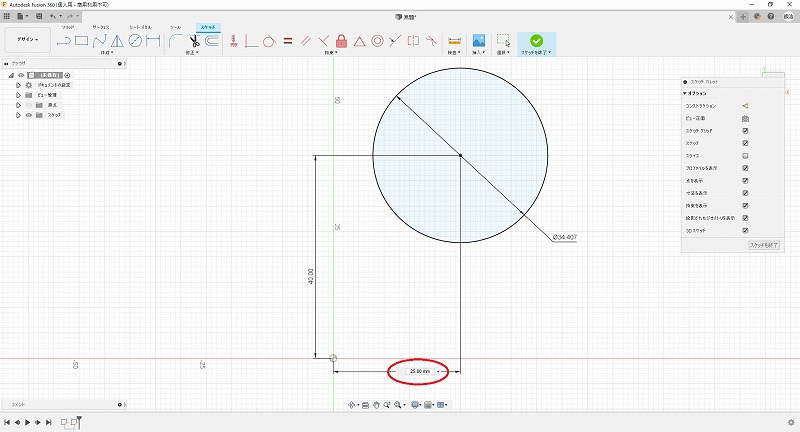Select the Fillet tool in toolbar

coord(174,41)
